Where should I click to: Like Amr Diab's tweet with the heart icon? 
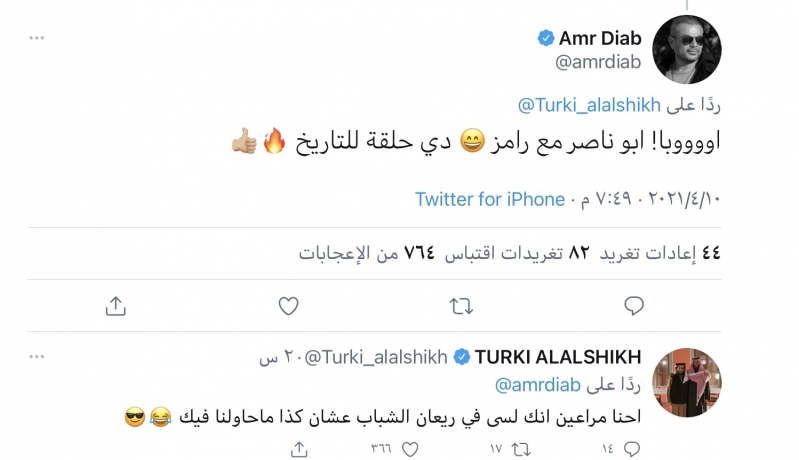(287, 304)
